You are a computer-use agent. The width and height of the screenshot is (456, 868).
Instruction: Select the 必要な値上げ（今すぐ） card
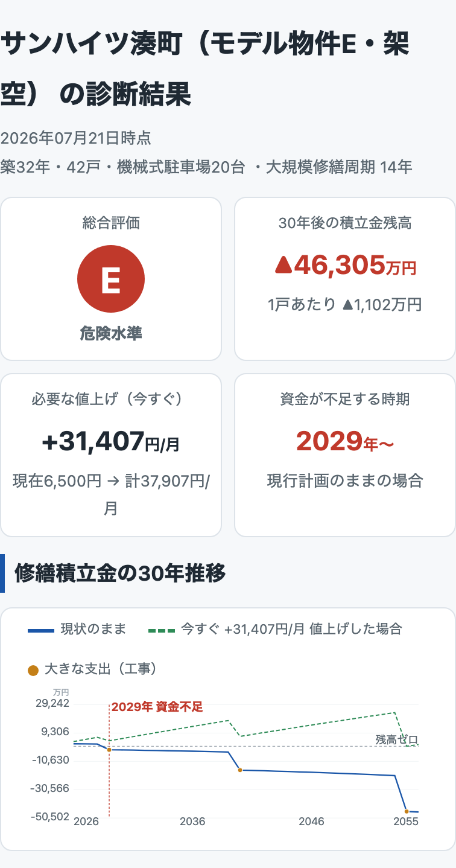111,455
